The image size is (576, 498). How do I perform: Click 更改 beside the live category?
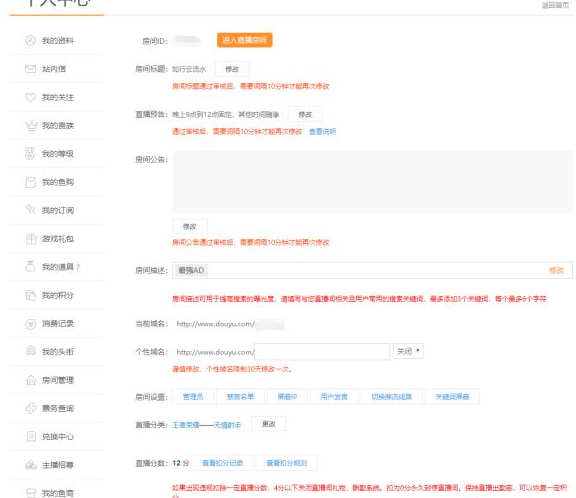click(x=269, y=424)
